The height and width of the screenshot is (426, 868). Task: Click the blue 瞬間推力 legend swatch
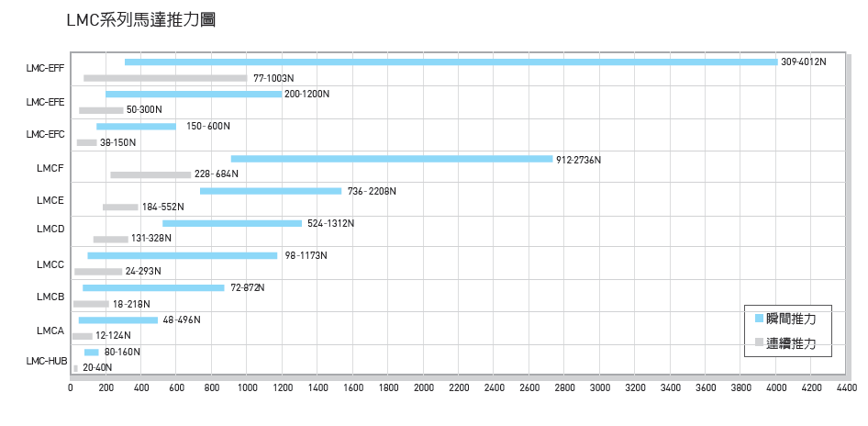[x=759, y=318]
